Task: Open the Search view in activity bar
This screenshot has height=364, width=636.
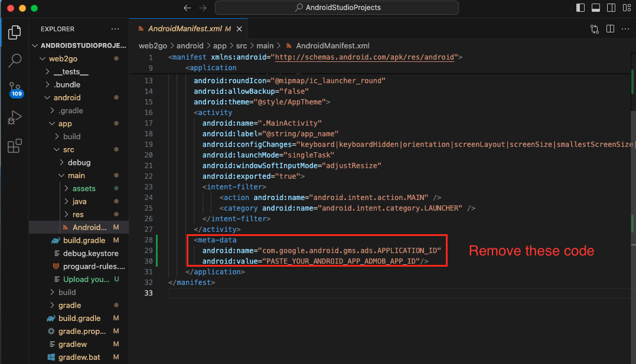Action: [15, 60]
